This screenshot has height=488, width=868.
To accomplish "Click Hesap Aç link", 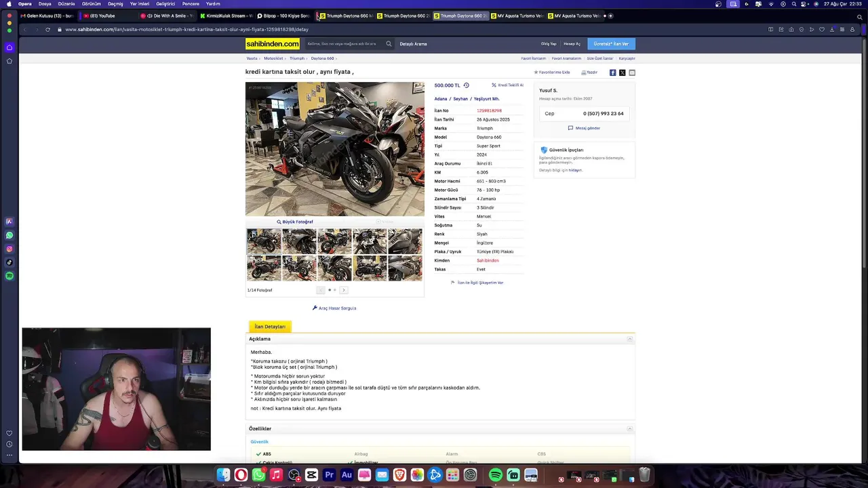I will coord(572,43).
